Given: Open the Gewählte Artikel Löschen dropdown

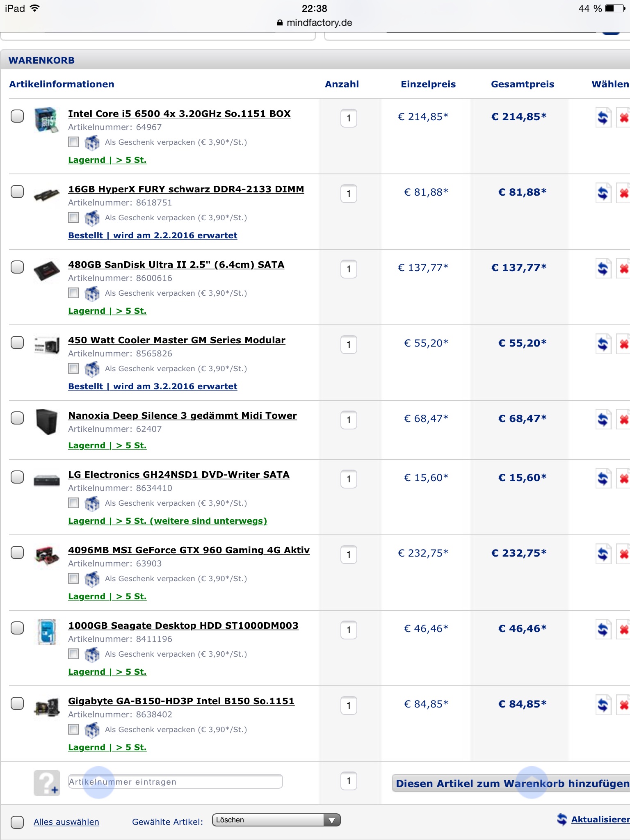Looking at the screenshot, I should click(x=276, y=820).
